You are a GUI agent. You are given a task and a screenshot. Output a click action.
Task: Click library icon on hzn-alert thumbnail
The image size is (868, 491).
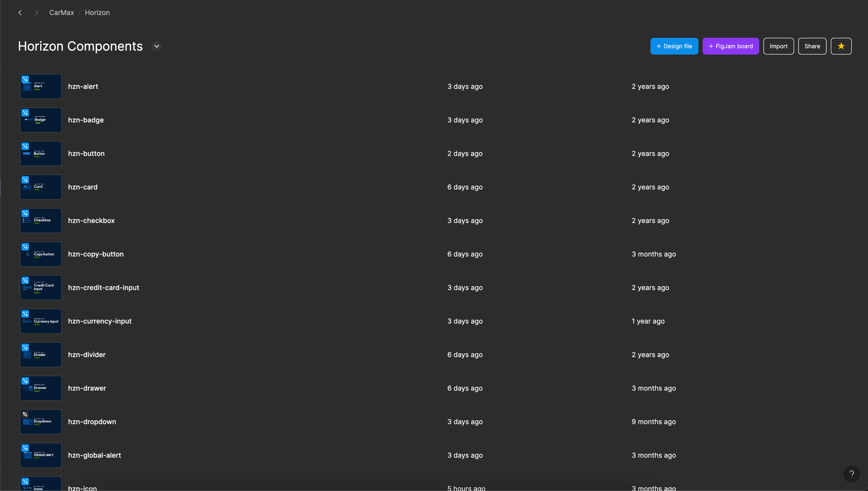[x=25, y=79]
